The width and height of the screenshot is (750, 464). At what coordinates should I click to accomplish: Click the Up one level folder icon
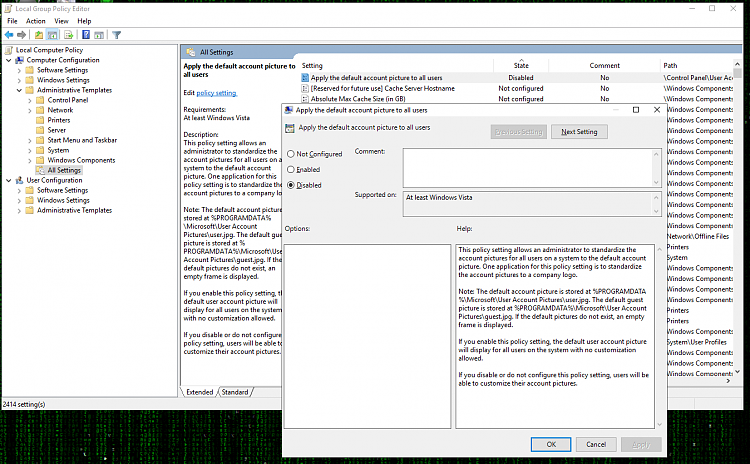39,35
